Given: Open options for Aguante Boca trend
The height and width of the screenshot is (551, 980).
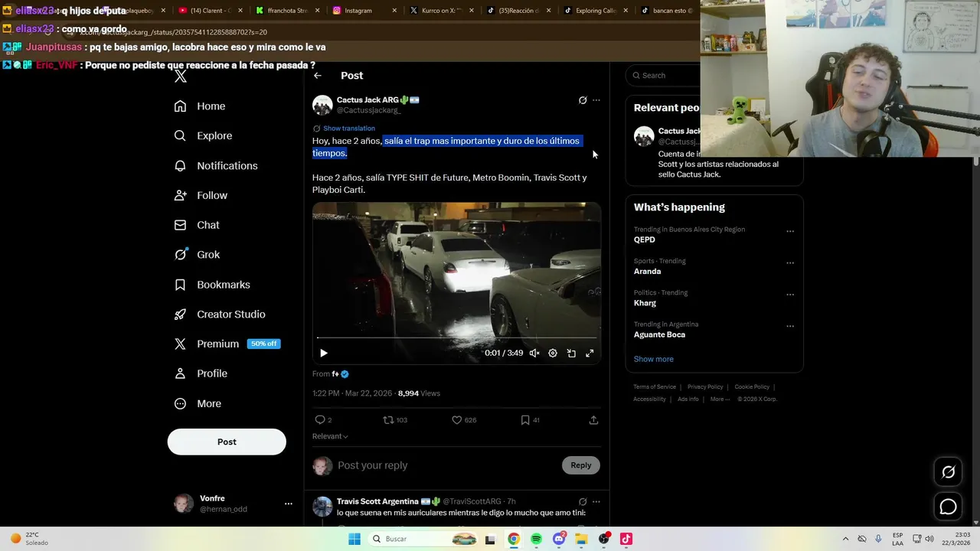Looking at the screenshot, I should pyautogui.click(x=790, y=326).
